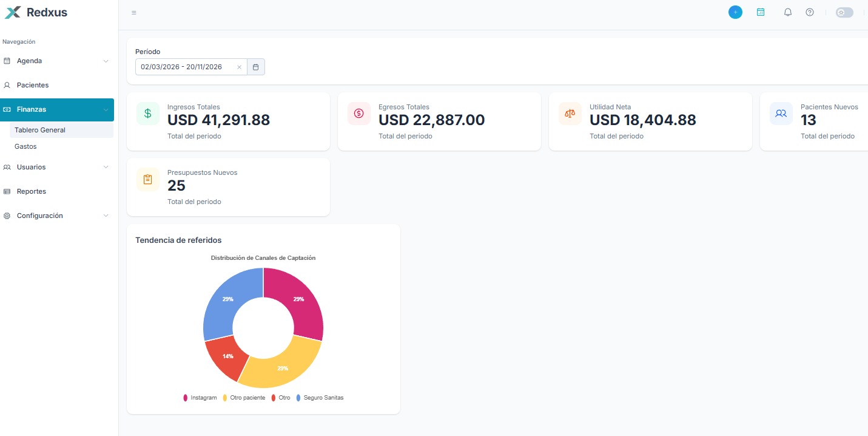Click the USD 41,291.88 income value
This screenshot has width=868, height=436.
click(x=219, y=120)
